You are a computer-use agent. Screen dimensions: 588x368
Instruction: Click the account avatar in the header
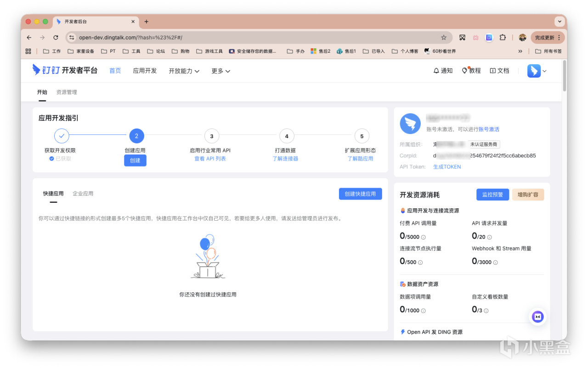pos(534,71)
